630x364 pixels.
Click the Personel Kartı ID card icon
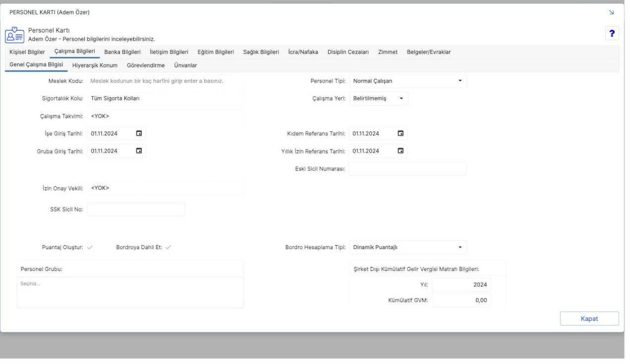[x=13, y=34]
